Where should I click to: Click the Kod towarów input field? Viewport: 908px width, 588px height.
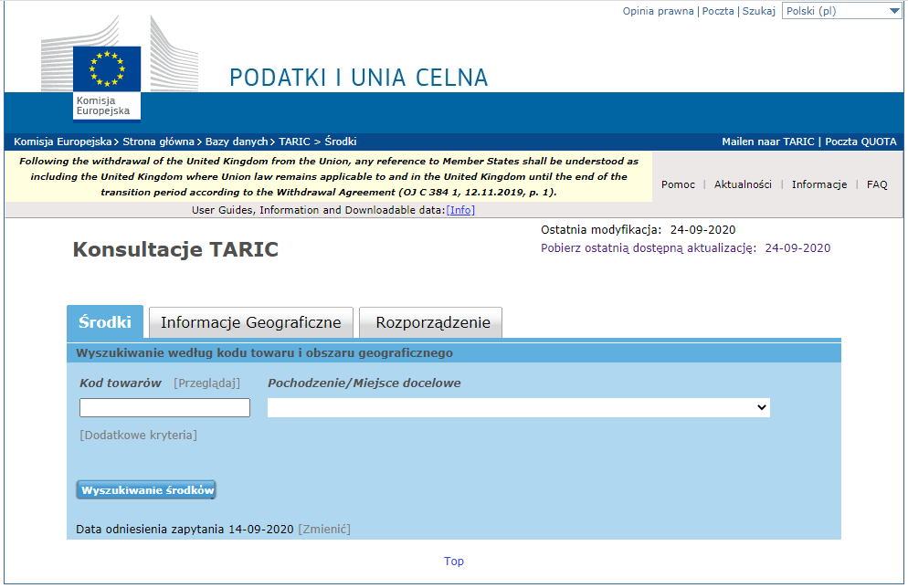(164, 408)
